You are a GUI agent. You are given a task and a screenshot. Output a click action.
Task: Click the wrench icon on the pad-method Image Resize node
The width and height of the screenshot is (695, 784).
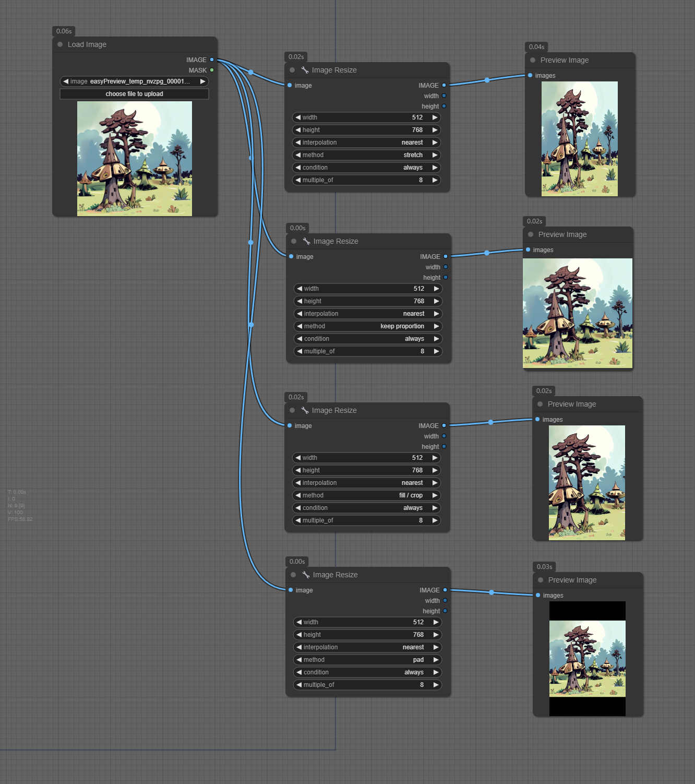pyautogui.click(x=306, y=575)
